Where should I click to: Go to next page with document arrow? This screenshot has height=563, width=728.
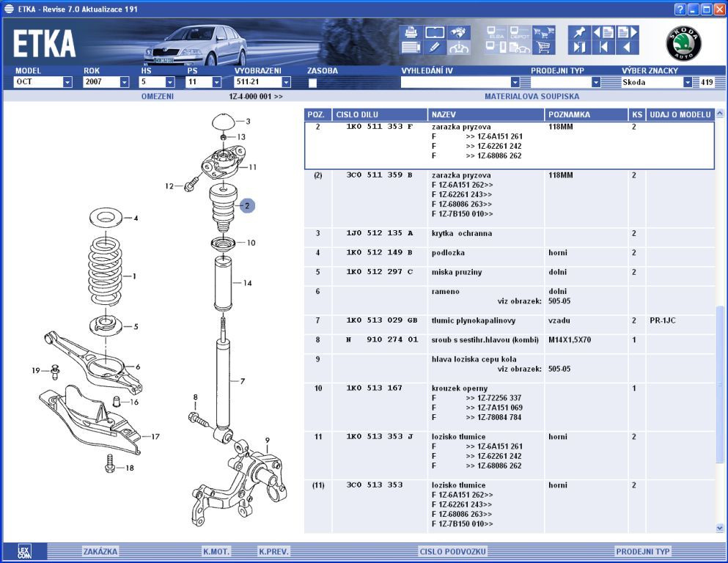click(628, 32)
